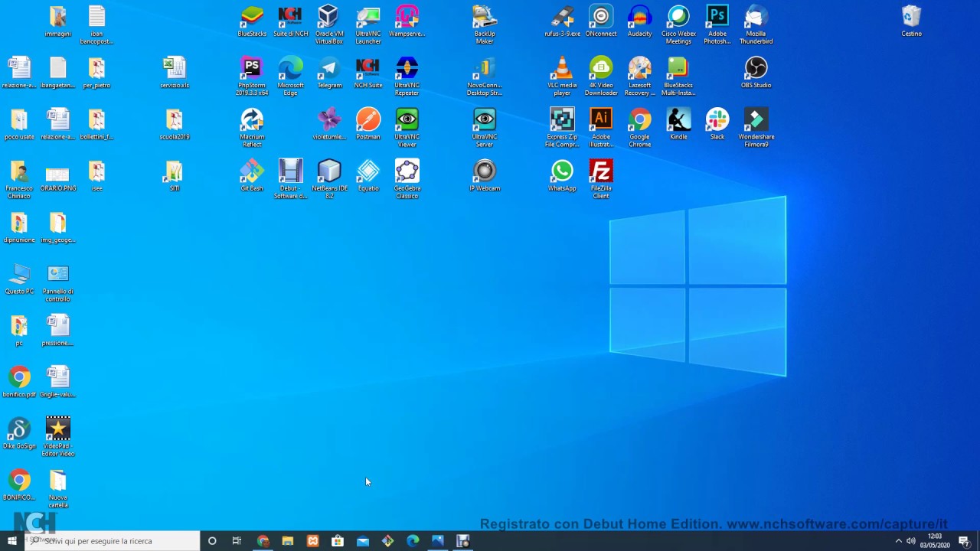Launch OBS Studio shortcut

pos(756,73)
